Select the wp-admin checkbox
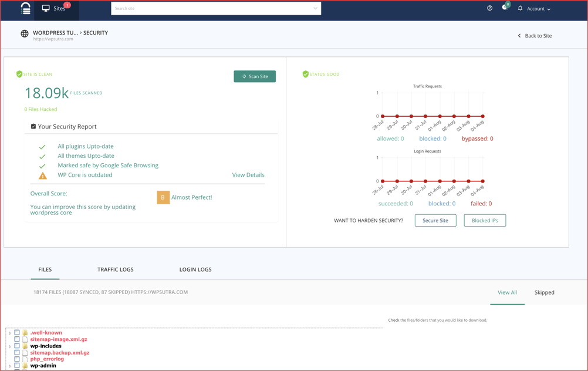Viewport: 588px width, 371px height. click(x=17, y=365)
